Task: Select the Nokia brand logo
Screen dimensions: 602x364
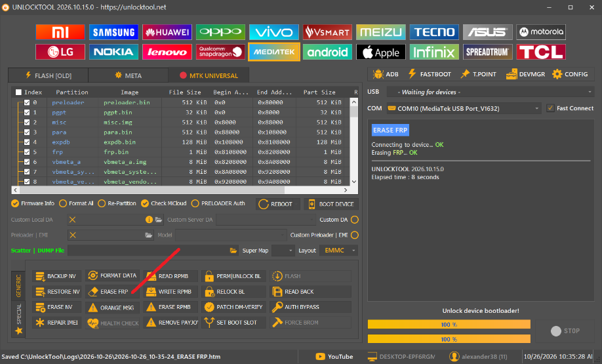Action: [x=113, y=52]
